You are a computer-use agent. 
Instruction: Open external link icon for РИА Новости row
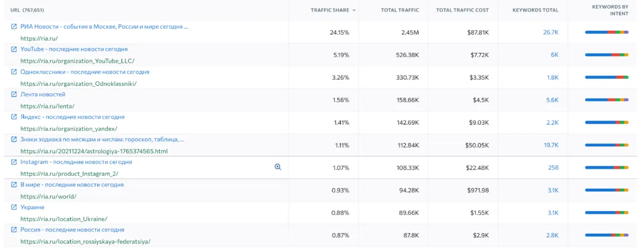(x=14, y=26)
